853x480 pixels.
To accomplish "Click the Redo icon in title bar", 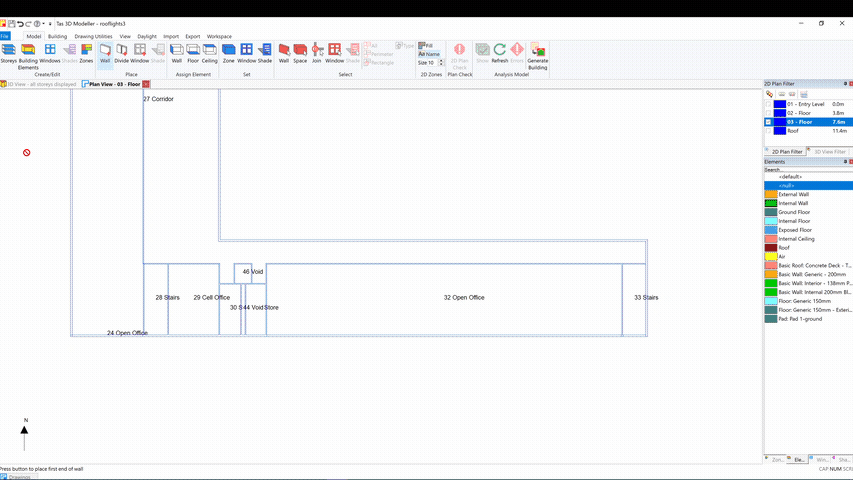I will pos(28,24).
